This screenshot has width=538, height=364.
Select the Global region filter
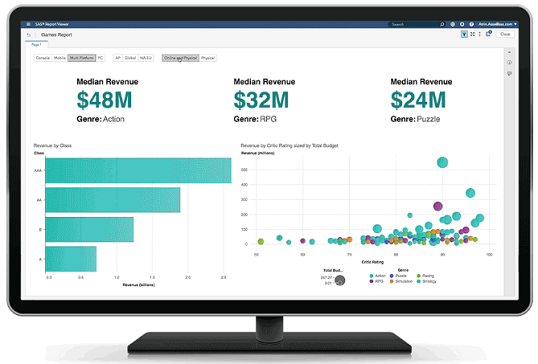click(130, 58)
